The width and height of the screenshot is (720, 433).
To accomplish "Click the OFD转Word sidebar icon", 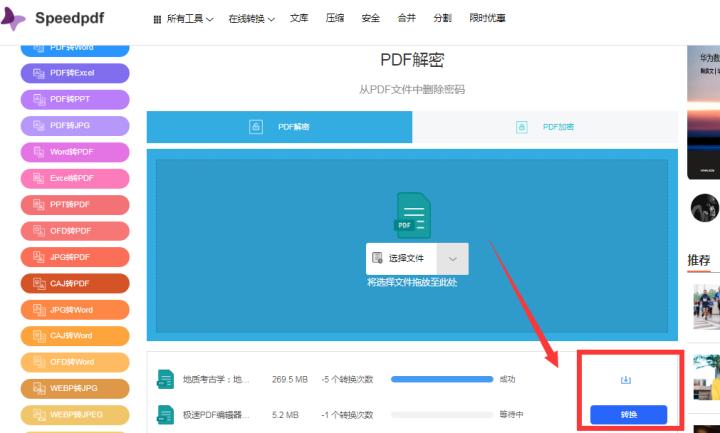I will (39, 362).
